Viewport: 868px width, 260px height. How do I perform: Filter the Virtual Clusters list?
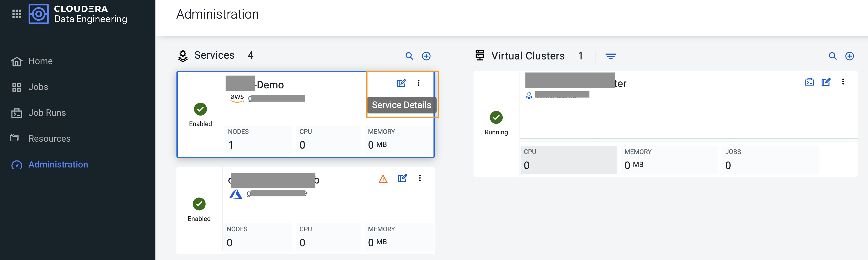pyautogui.click(x=610, y=56)
